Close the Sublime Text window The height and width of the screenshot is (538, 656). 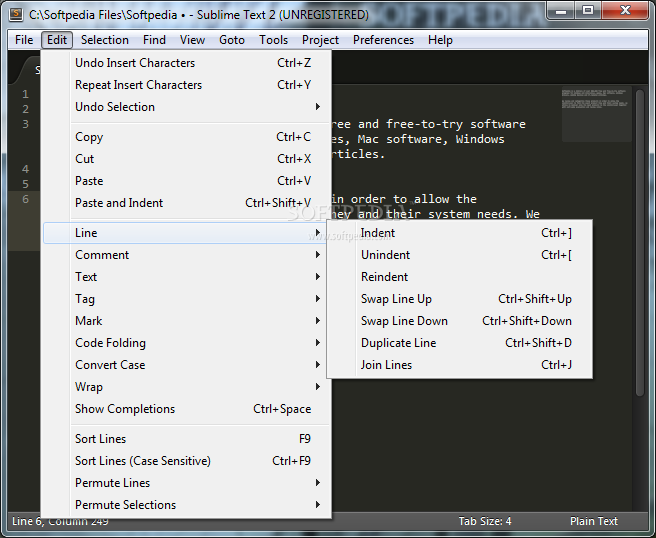click(625, 11)
